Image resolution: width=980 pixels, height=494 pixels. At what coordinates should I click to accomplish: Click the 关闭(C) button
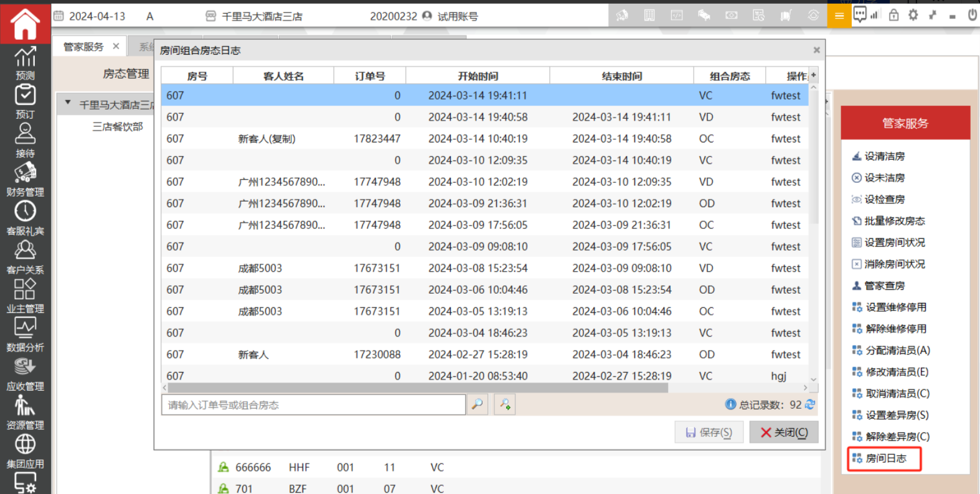click(x=784, y=432)
